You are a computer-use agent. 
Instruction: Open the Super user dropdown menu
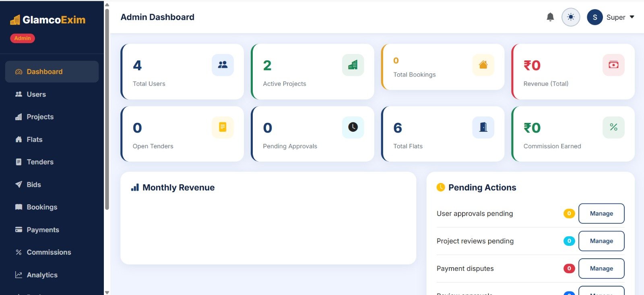(611, 17)
